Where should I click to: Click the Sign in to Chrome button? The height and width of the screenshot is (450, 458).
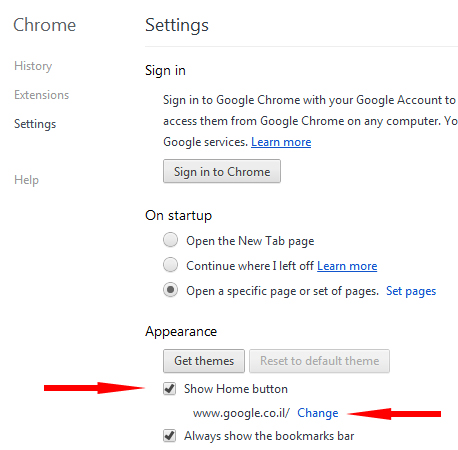coord(222,171)
